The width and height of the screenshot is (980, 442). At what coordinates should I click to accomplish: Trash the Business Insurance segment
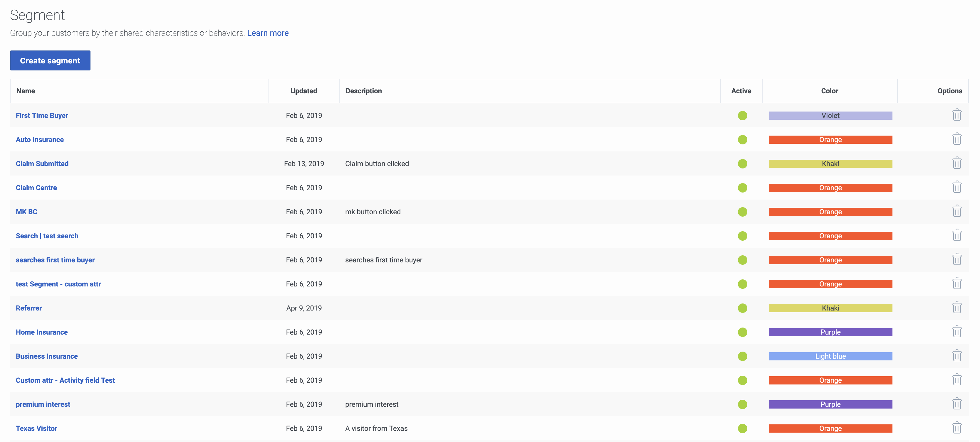[x=957, y=355]
